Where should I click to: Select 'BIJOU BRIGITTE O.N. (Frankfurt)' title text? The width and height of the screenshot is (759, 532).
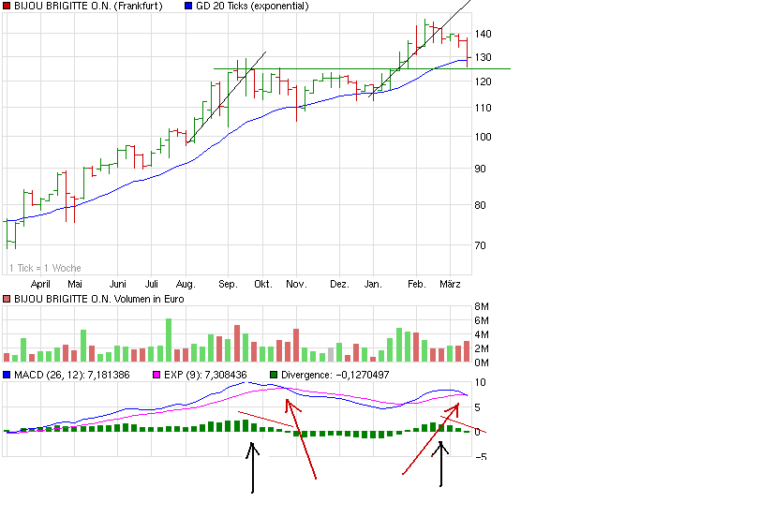tap(88, 6)
